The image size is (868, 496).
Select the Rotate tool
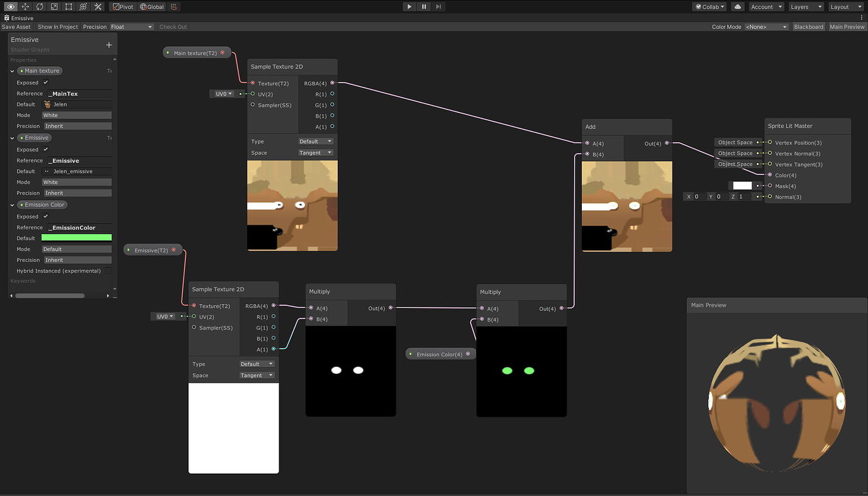point(40,7)
